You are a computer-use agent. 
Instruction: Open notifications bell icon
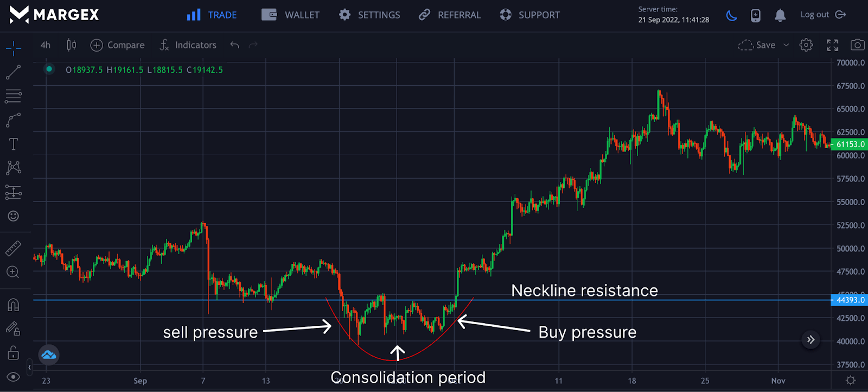tap(780, 15)
